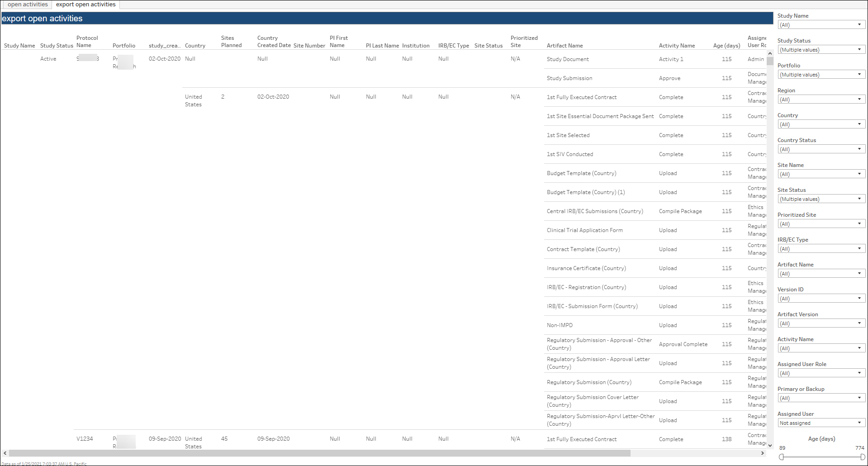Select the 'Study Submission' artifact row
The width and height of the screenshot is (868, 466).
click(569, 78)
